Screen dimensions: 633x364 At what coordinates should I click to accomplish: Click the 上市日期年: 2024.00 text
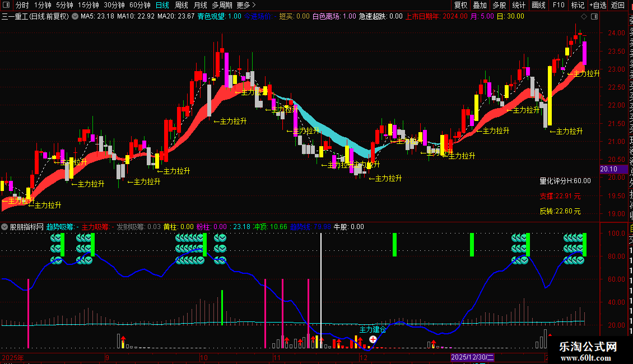436,17
